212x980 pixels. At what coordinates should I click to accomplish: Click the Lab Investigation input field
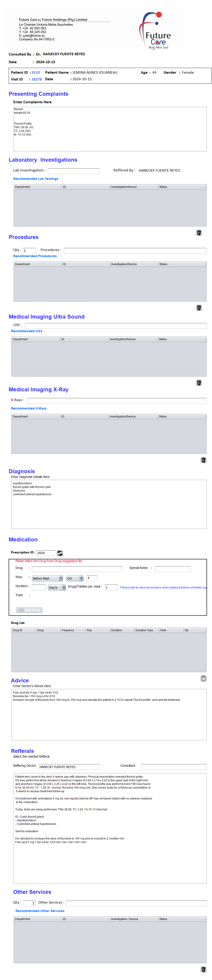click(73, 171)
